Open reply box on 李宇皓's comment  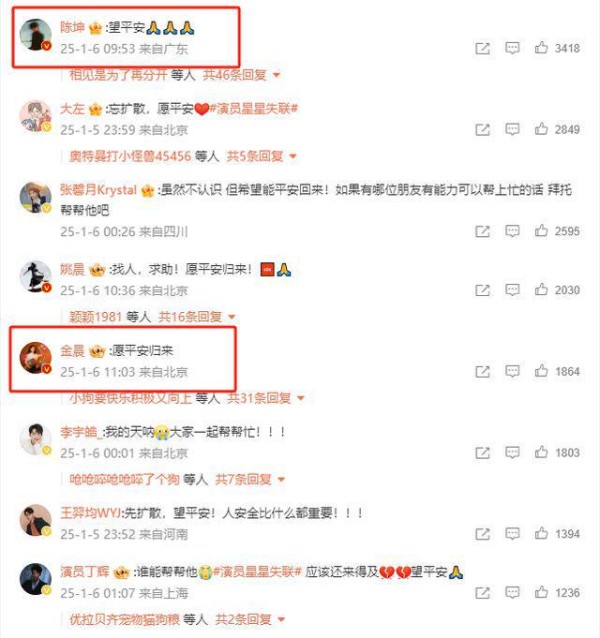coord(512,452)
